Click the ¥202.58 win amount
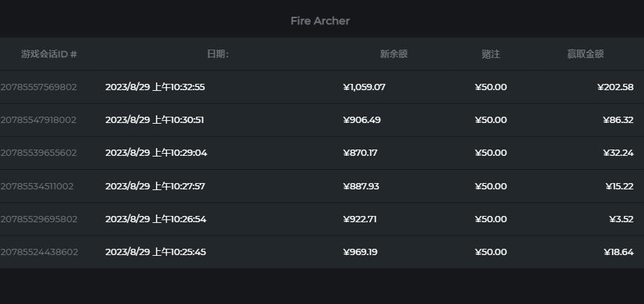 pos(615,87)
